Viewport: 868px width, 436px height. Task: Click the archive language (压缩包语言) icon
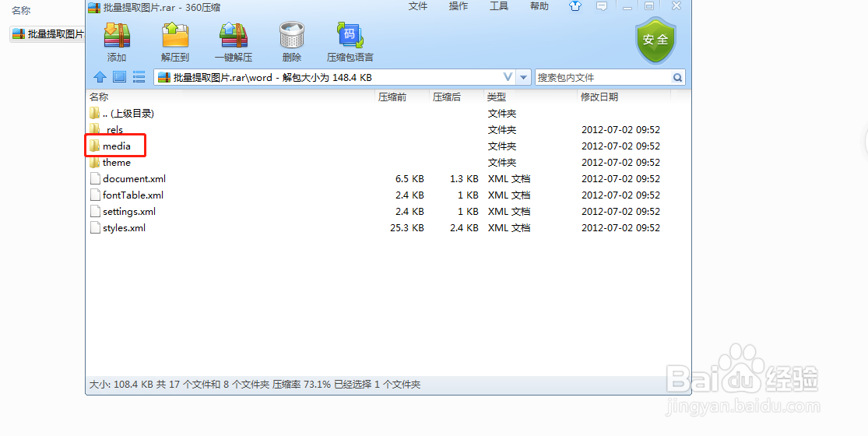click(350, 36)
